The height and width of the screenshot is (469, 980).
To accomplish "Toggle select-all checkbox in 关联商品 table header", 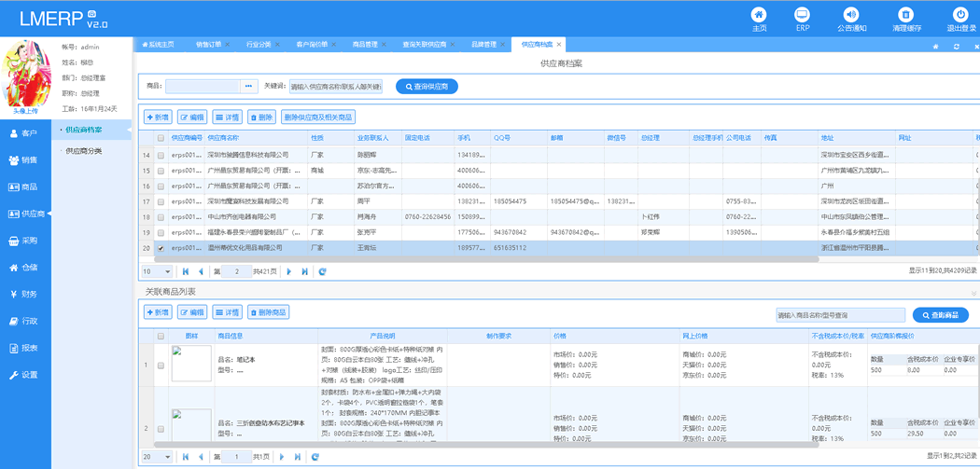I will [161, 336].
